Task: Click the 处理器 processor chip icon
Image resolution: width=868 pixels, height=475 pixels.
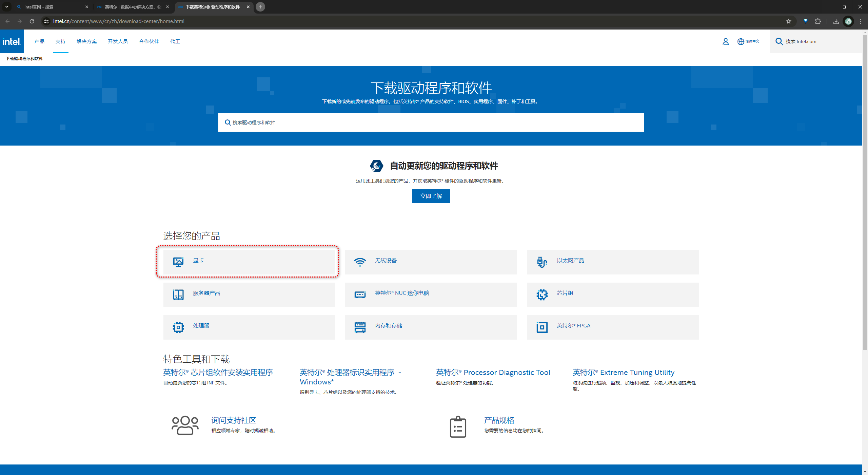Action: (178, 327)
